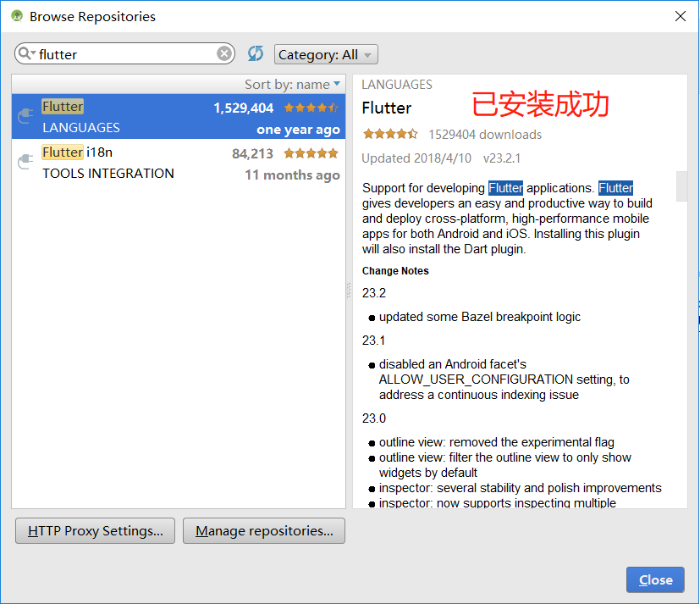Click the 'Change Notes' heading
This screenshot has width=700, height=604.
395,271
